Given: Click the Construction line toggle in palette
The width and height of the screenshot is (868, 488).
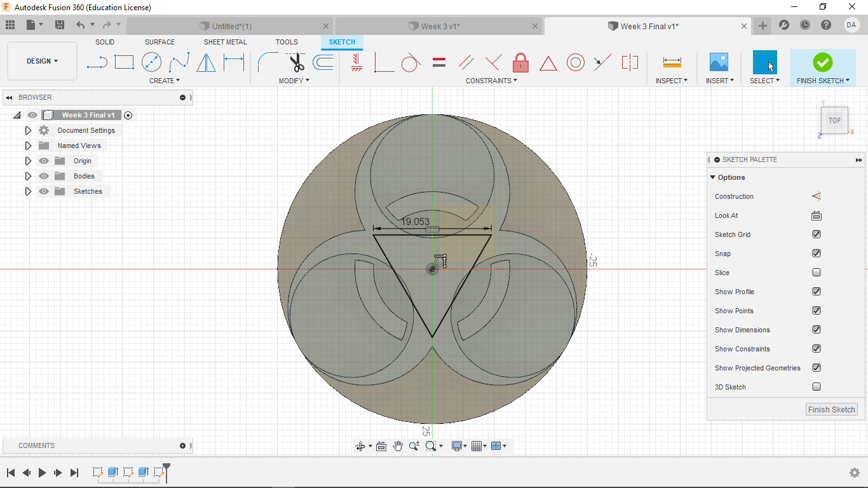Looking at the screenshot, I should coord(817,196).
